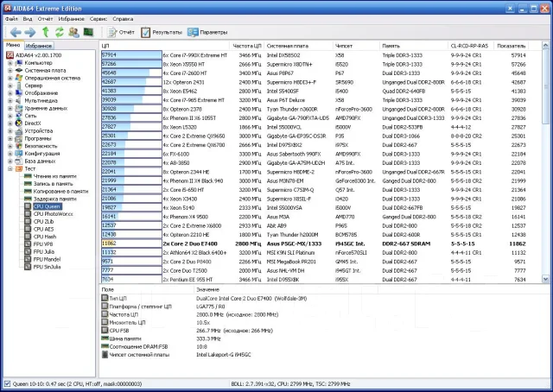The width and height of the screenshot is (553, 392).
Task: Click the blue Back arrow icon
Action: coord(16,33)
